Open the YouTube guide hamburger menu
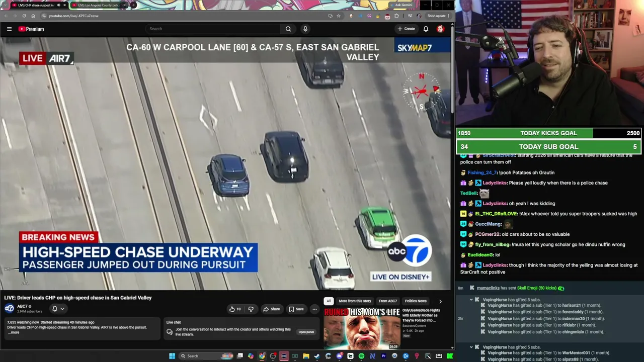 [x=9, y=29]
